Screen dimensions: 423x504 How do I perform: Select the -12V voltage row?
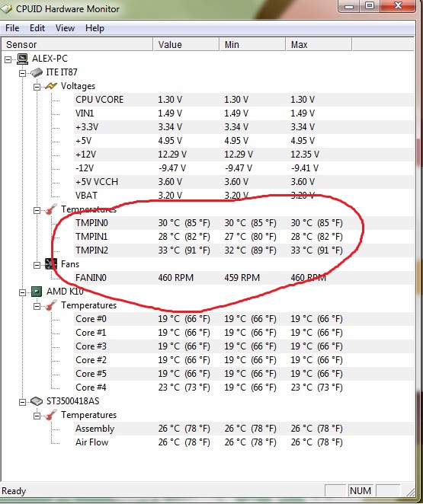click(x=244, y=168)
